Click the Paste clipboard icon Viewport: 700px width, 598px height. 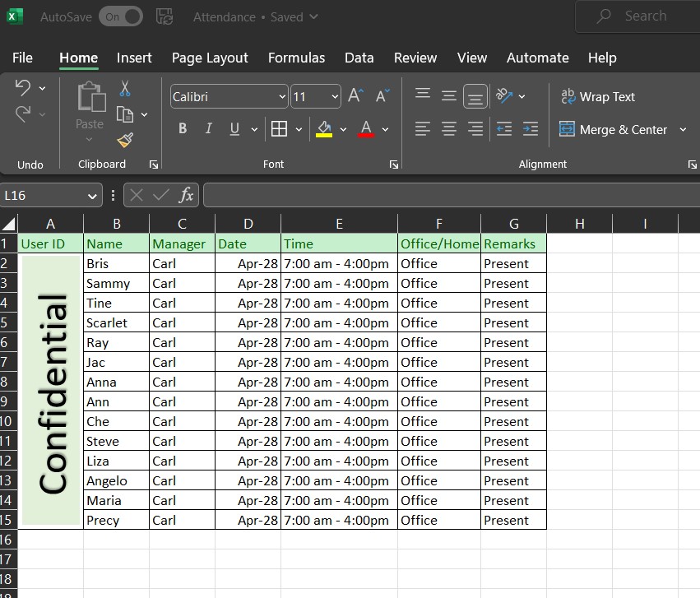[91, 96]
